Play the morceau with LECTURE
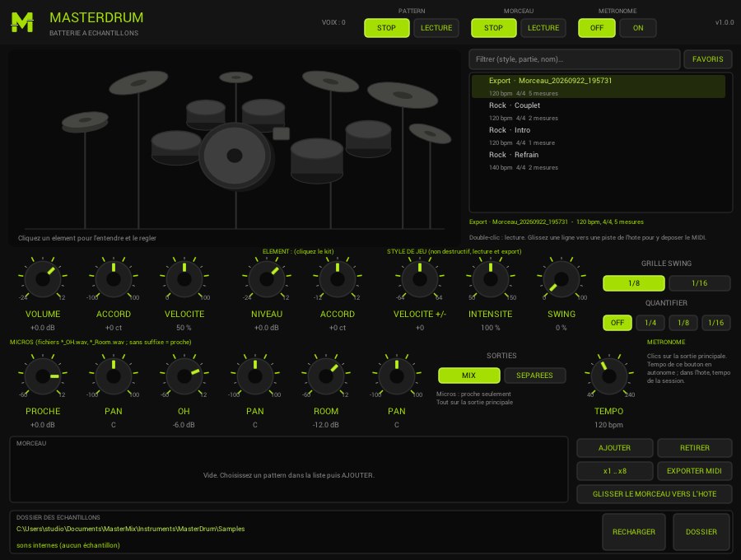 [543, 28]
